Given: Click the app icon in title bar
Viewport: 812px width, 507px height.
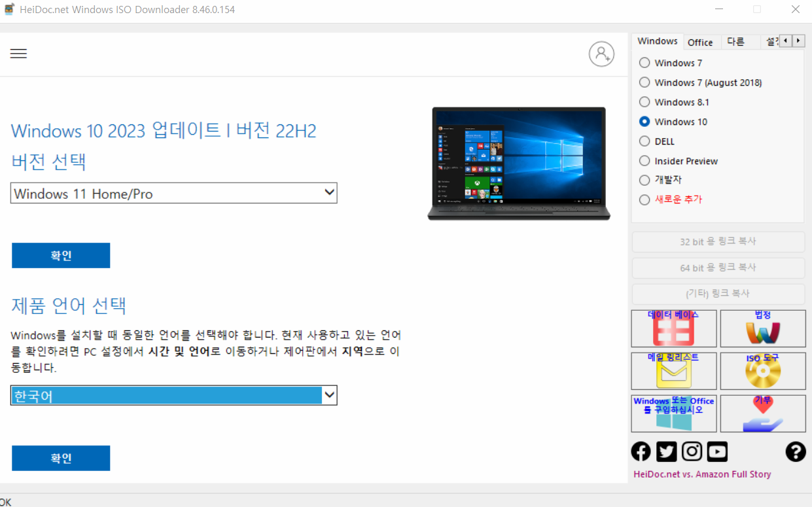Looking at the screenshot, I should pos(9,9).
